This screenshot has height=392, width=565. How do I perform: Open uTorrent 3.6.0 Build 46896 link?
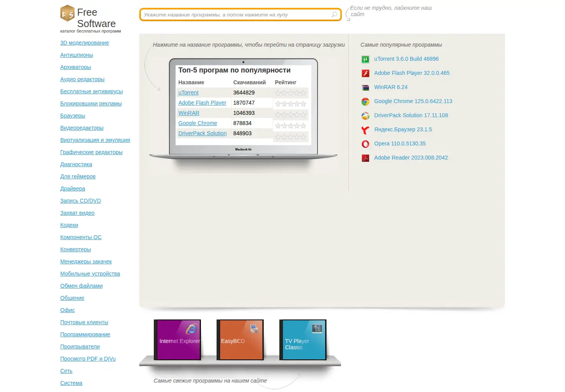[x=406, y=59]
